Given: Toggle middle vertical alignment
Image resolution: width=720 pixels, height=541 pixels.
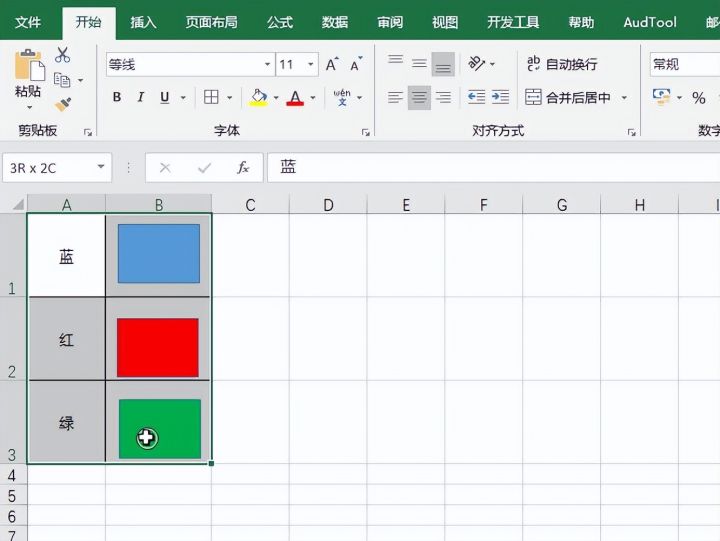Looking at the screenshot, I should 419,63.
